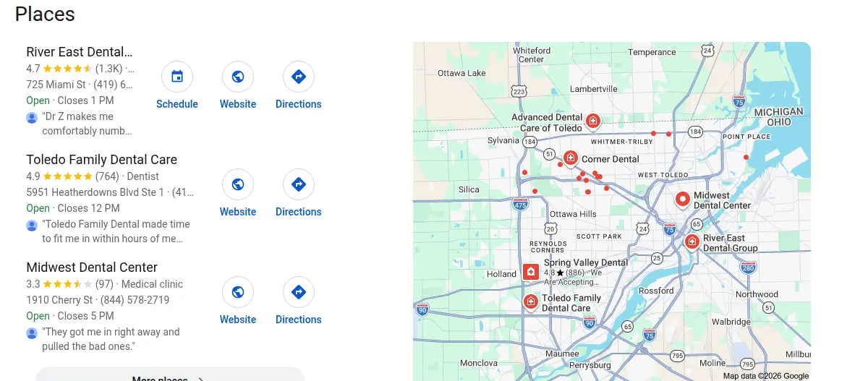Click the Advanced Dental Care of Toledo map label
Viewport: 868px width, 381px height.
click(x=547, y=122)
